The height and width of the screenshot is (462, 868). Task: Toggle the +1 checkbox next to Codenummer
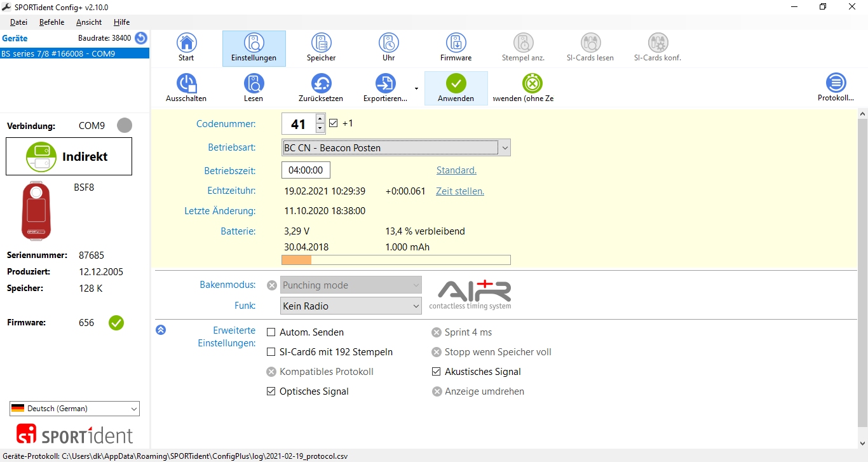tap(334, 123)
